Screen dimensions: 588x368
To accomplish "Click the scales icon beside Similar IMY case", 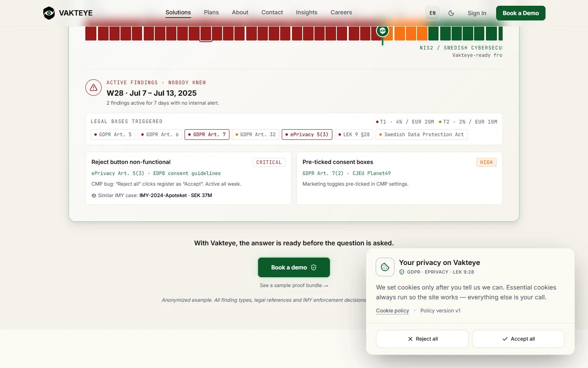I will [x=94, y=195].
